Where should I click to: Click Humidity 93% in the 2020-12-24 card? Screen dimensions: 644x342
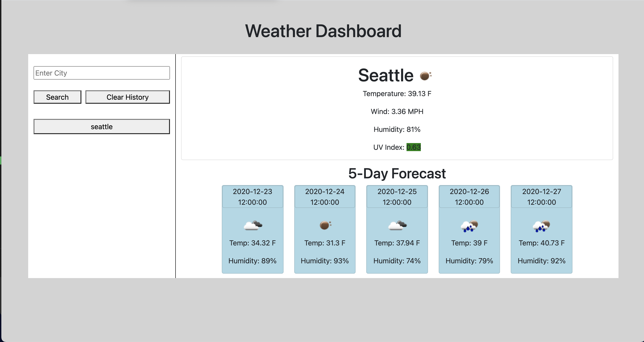325,261
